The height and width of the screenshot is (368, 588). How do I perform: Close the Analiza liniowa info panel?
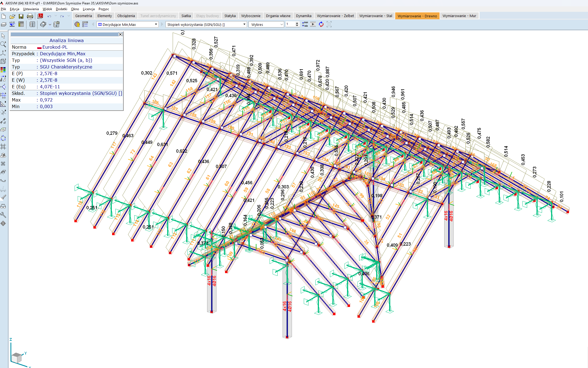pyautogui.click(x=120, y=34)
